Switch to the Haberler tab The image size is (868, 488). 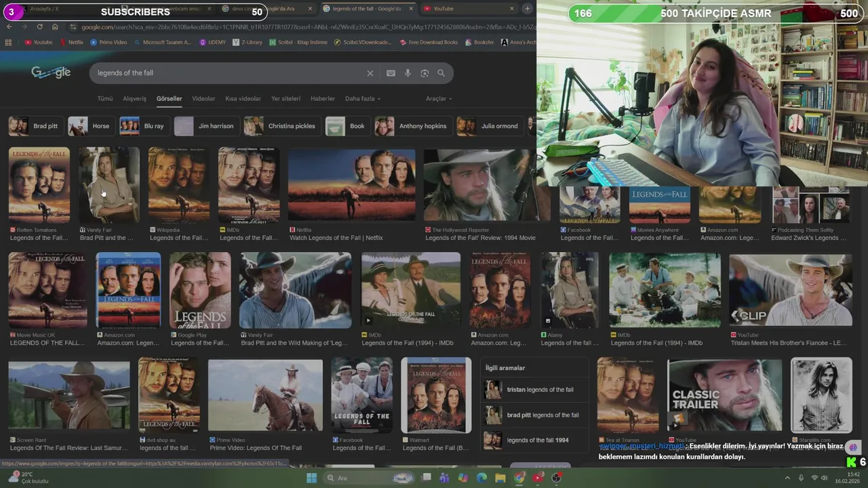[323, 99]
